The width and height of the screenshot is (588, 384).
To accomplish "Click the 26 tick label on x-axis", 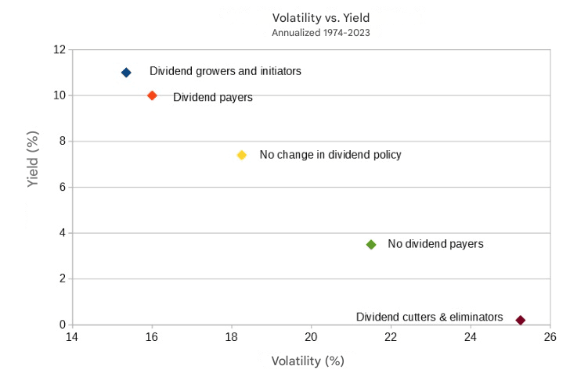I will tap(550, 338).
